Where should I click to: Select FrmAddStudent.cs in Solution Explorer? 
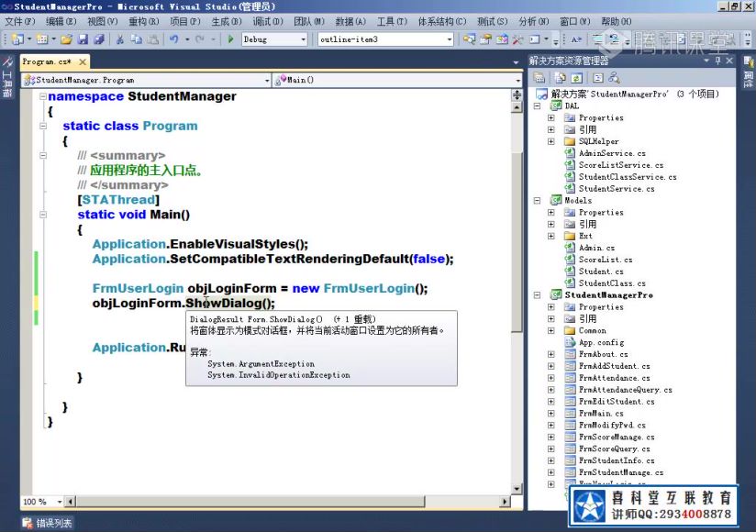(x=614, y=366)
